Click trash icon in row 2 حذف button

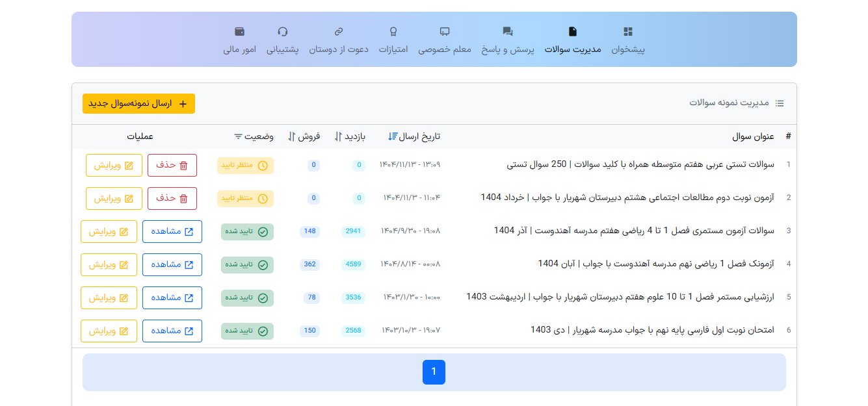coord(183,198)
